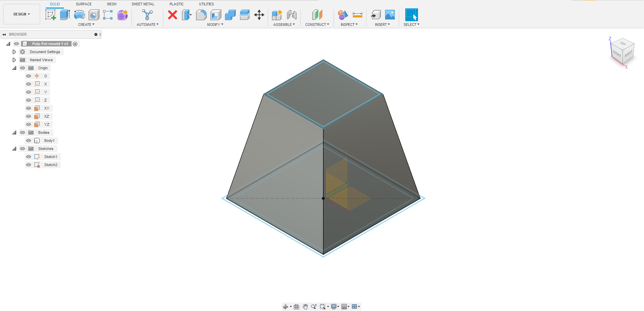Activate the Pulp Pot mould component radio
Screen dimensions: 644x311
click(x=75, y=44)
